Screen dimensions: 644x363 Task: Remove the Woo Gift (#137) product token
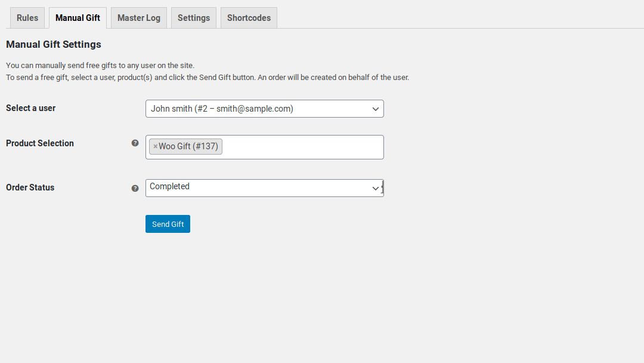pyautogui.click(x=155, y=146)
